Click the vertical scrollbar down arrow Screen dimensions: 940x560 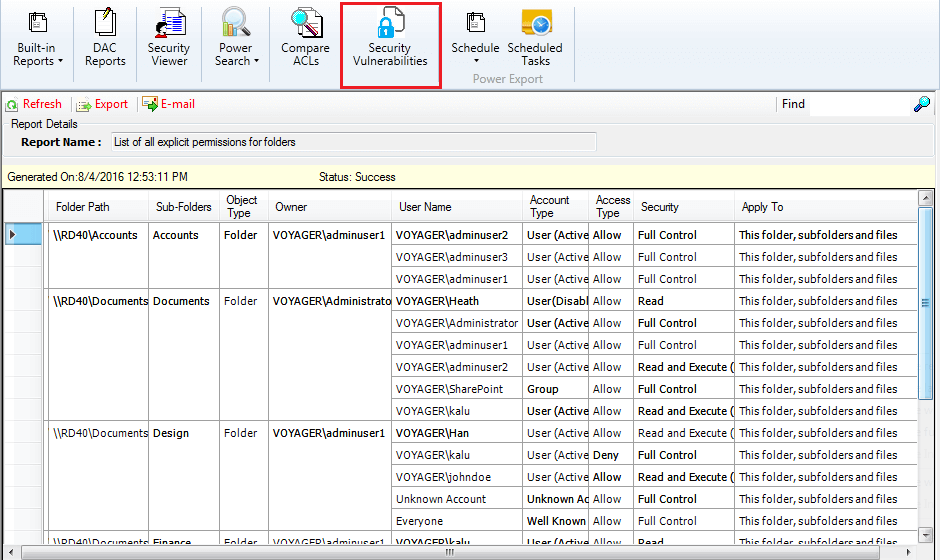coord(926,535)
